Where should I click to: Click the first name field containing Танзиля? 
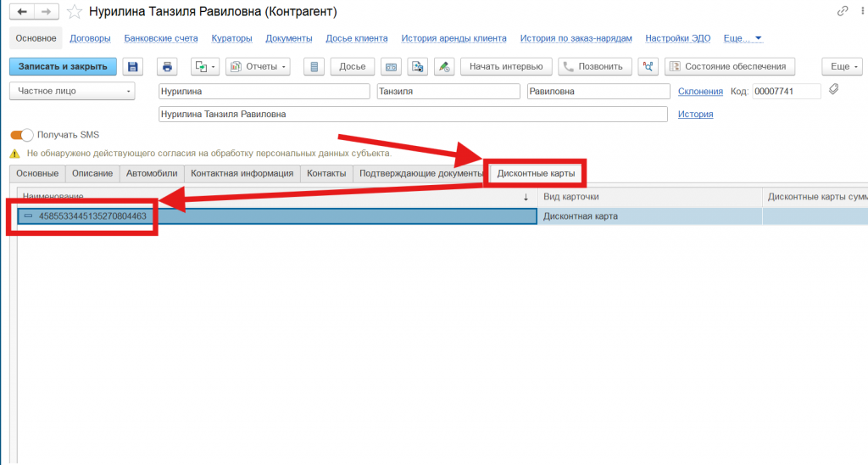pos(448,91)
